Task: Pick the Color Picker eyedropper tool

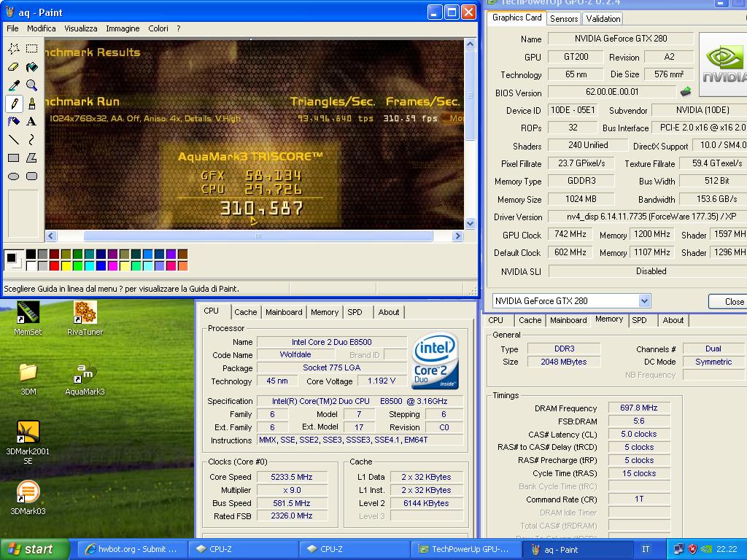Action: (14, 85)
